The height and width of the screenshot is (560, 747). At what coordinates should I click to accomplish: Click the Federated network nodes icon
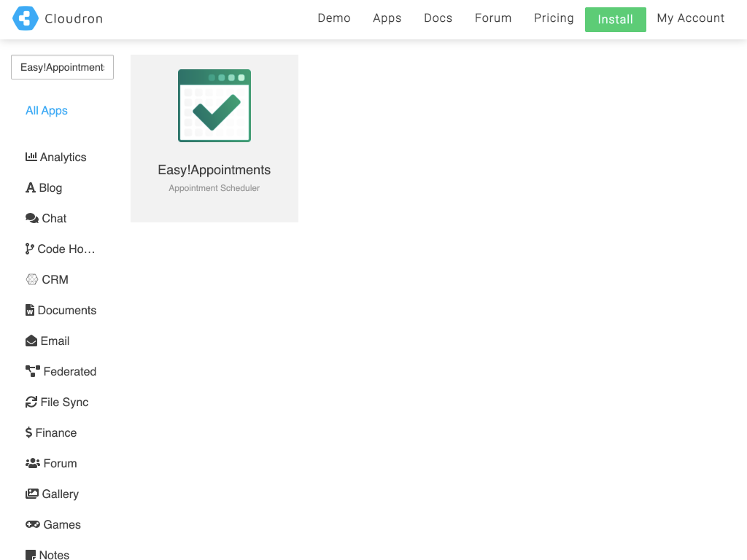(x=32, y=371)
